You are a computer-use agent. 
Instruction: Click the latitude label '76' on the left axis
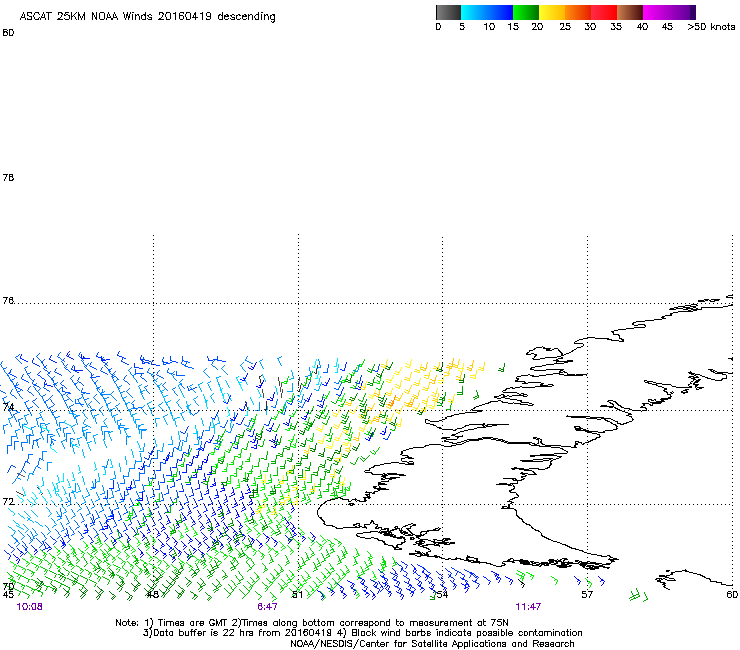(x=8, y=301)
